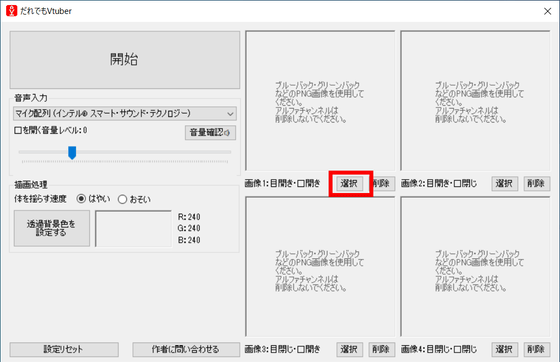Image resolution: width=560 pixels, height=362 pixels.
Task: Click the R:240 color value text
Action: (x=189, y=217)
